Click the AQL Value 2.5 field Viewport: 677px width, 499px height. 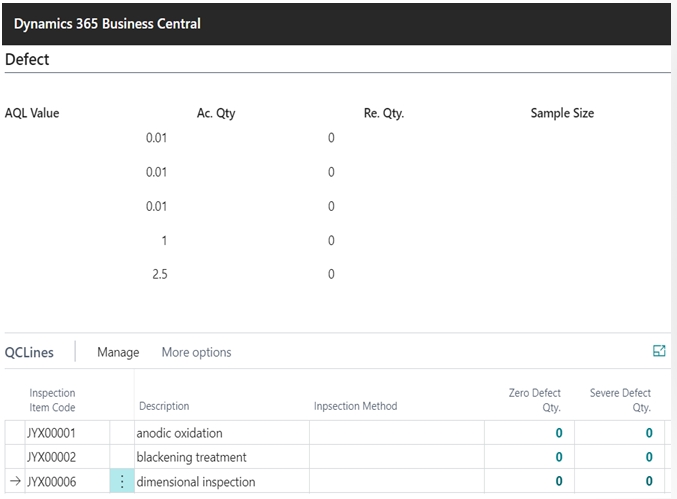160,274
